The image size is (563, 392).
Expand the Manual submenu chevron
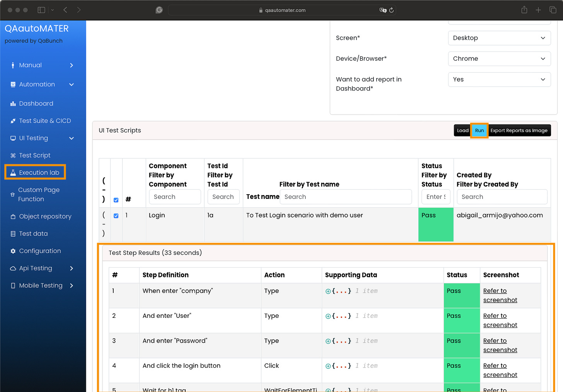point(72,65)
